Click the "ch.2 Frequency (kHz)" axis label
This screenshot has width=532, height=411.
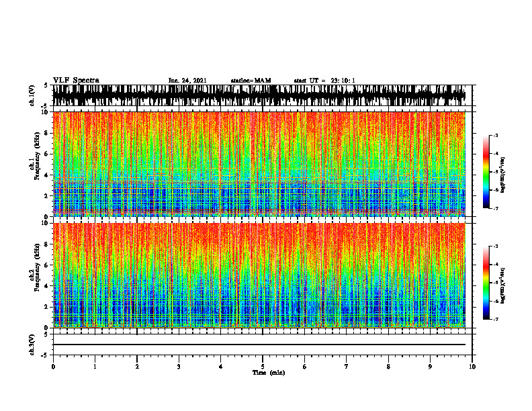[x=35, y=267]
